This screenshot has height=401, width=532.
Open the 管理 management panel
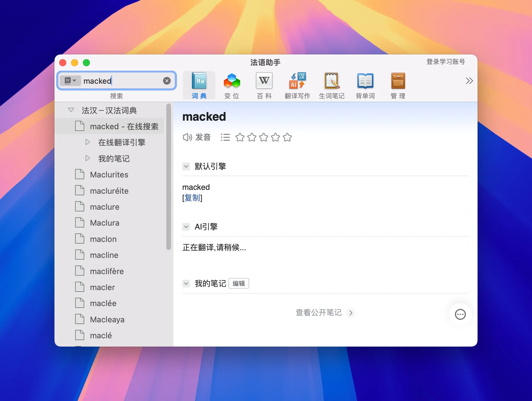[398, 85]
